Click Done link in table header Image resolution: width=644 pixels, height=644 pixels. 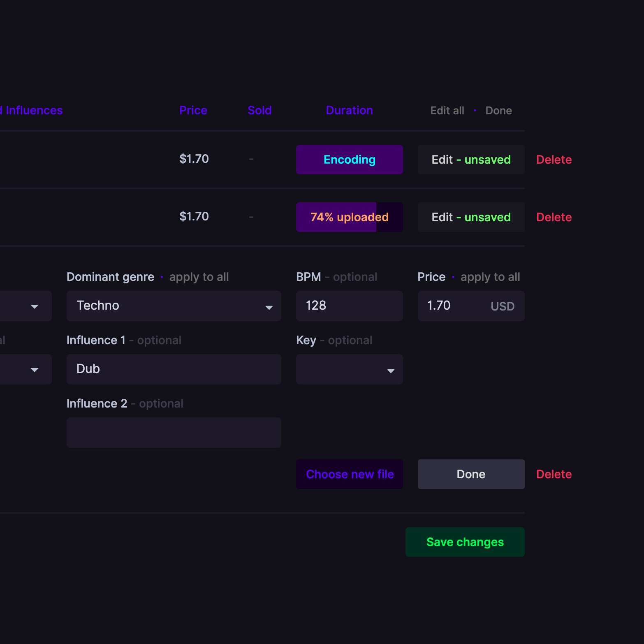(x=498, y=111)
